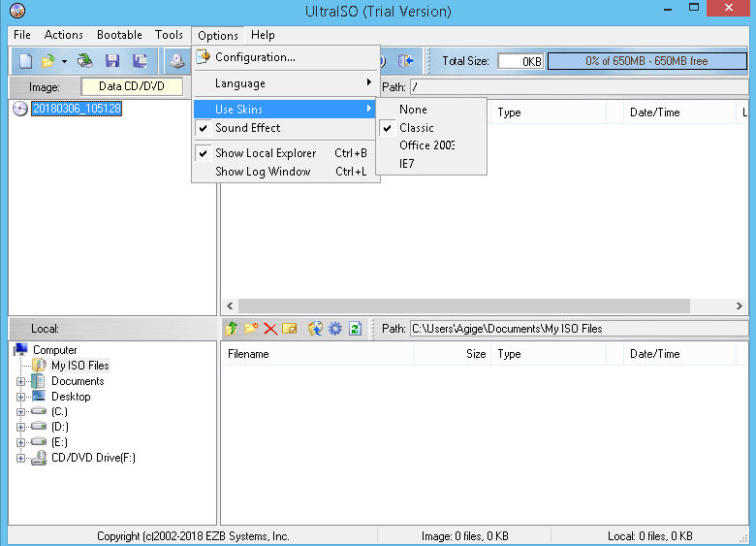Click the Up folder icon in Local toolbar
756x546 pixels.
[x=232, y=329]
